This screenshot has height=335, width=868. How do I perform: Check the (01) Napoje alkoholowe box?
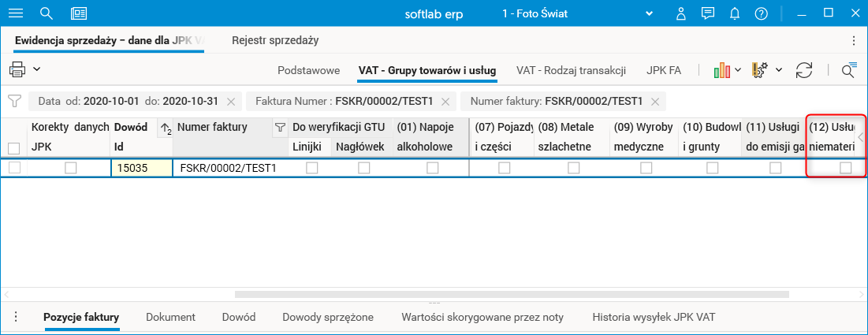point(432,167)
